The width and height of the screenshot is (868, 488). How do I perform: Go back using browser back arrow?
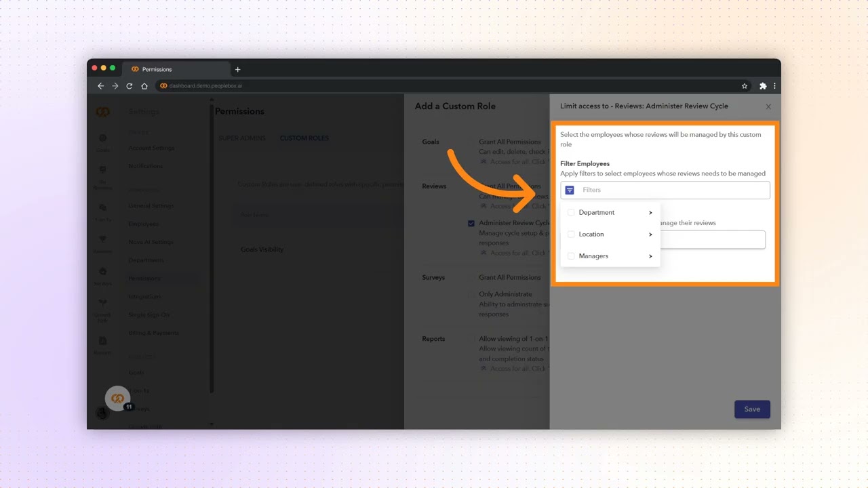click(101, 86)
